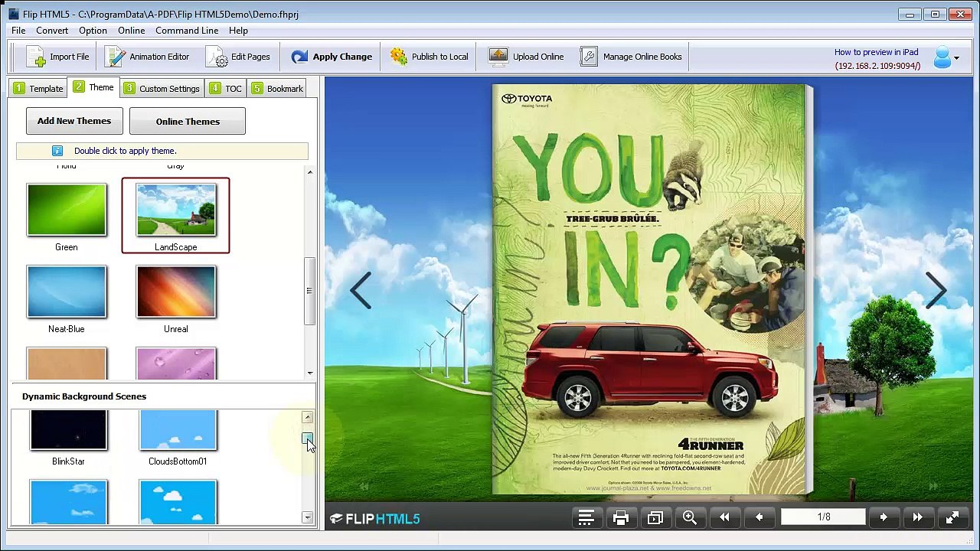980x551 pixels.
Task: Select the Theme tab
Action: (x=93, y=87)
